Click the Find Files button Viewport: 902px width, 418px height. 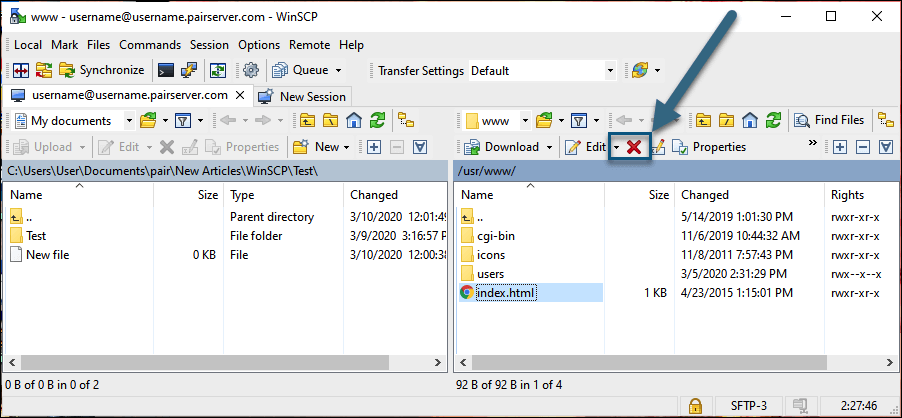tap(830, 120)
